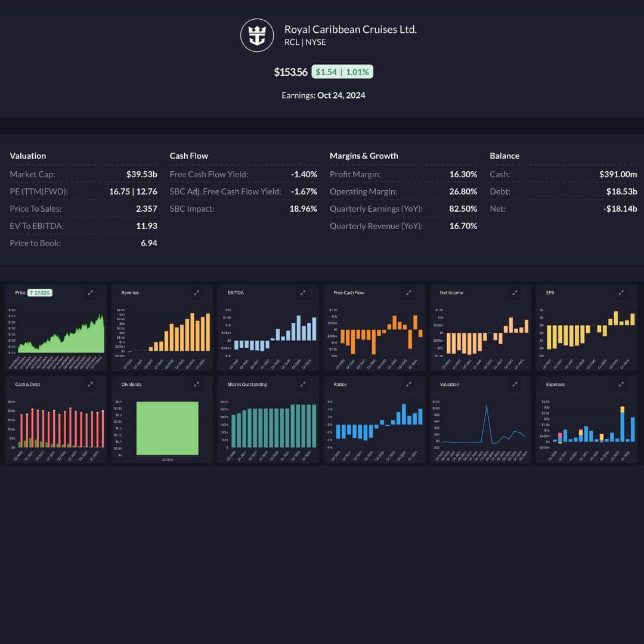
Task: Click the Price To Sales value 2.357
Action: point(147,209)
